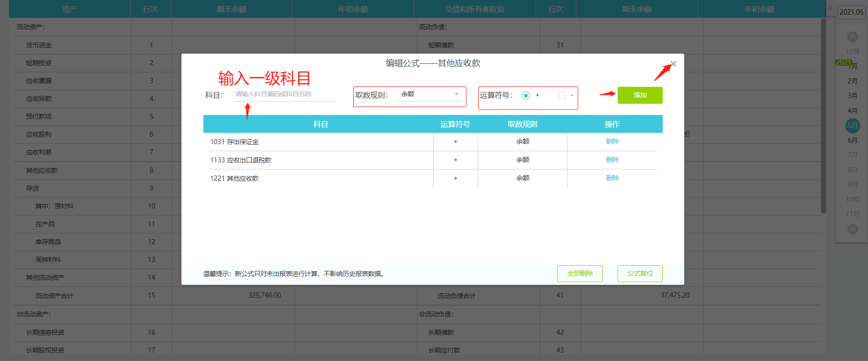868x361 pixels.
Task: Focus the 科目 code or name input
Action: (285, 94)
